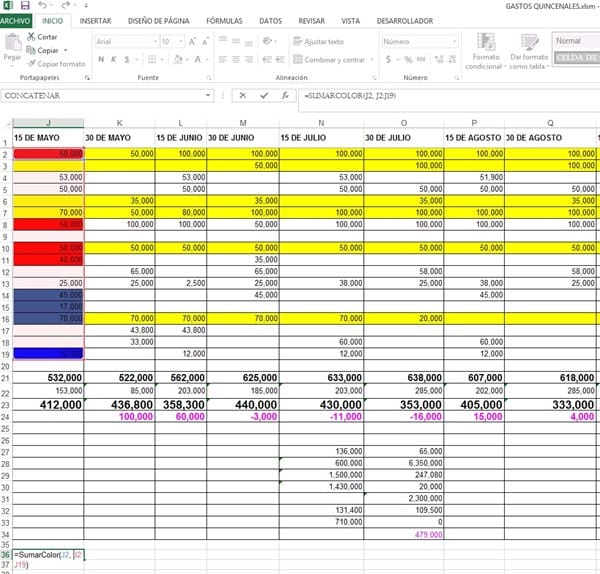Select column K header
600x574 pixels.
coord(119,123)
